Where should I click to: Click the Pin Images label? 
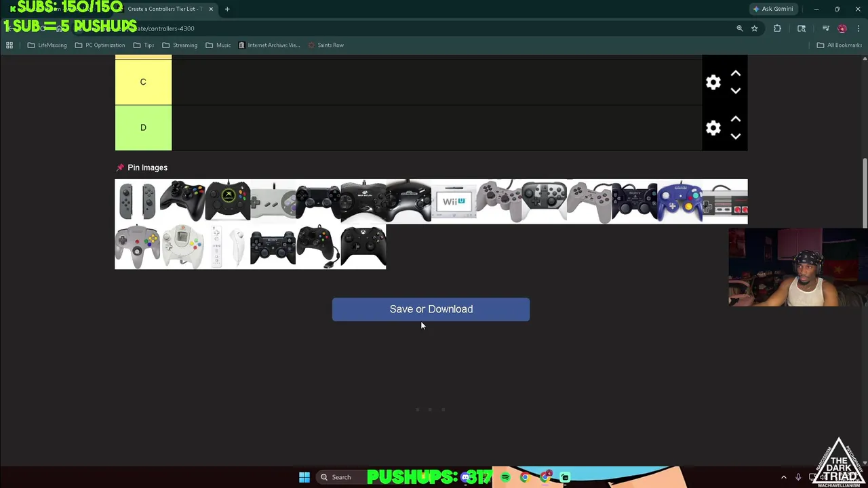pos(147,167)
